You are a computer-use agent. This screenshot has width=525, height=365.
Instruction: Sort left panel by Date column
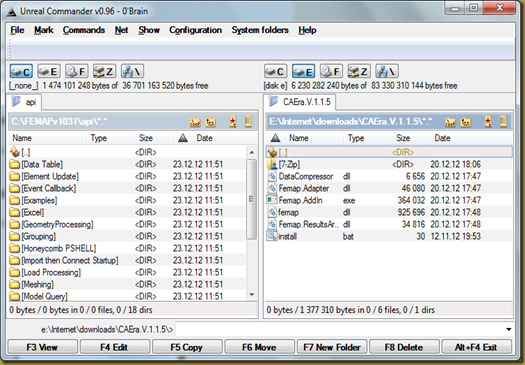point(215,138)
